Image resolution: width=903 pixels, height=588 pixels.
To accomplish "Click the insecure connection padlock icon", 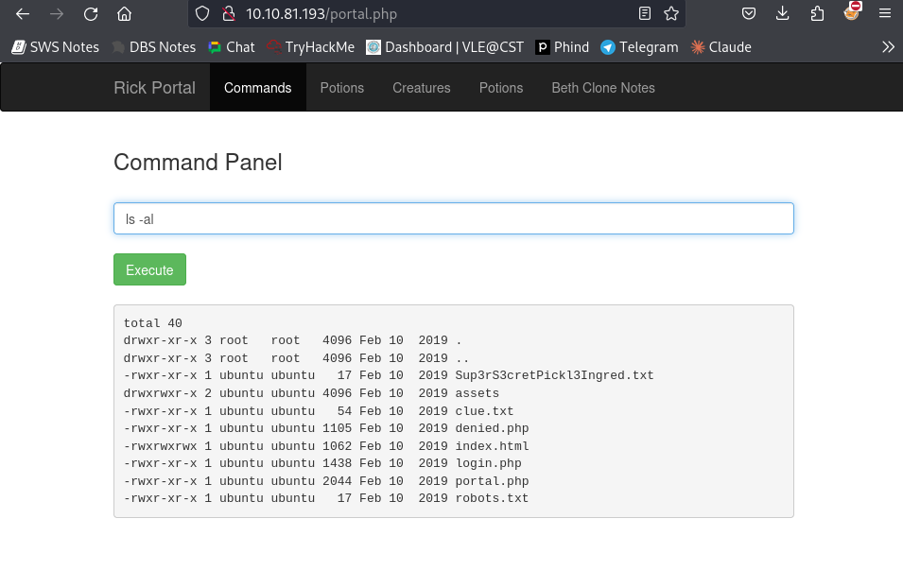I will pyautogui.click(x=229, y=14).
